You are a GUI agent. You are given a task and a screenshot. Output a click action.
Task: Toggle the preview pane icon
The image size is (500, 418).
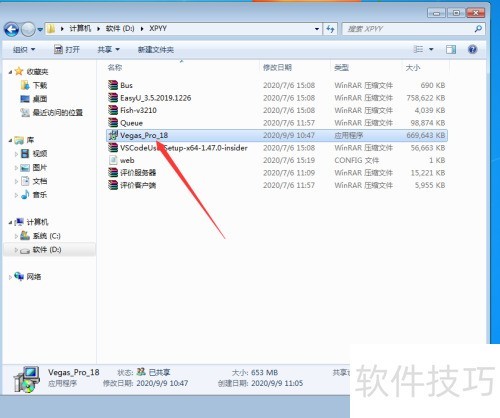pyautogui.click(x=451, y=50)
